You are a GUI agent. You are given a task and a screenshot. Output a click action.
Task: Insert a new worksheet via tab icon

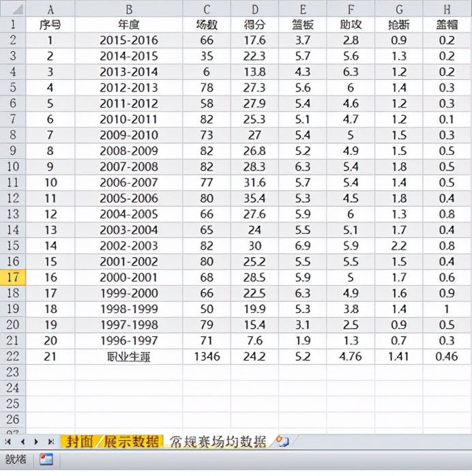coord(282,442)
